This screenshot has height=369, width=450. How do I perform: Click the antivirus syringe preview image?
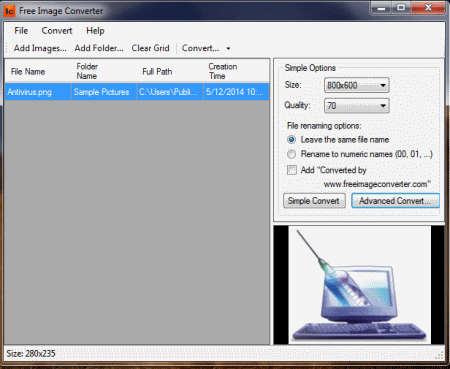pos(359,285)
